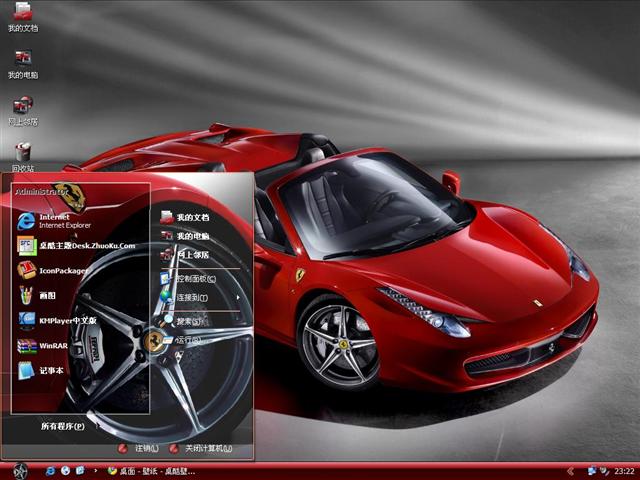
Task: Click the Start button on taskbar
Action: (20, 470)
